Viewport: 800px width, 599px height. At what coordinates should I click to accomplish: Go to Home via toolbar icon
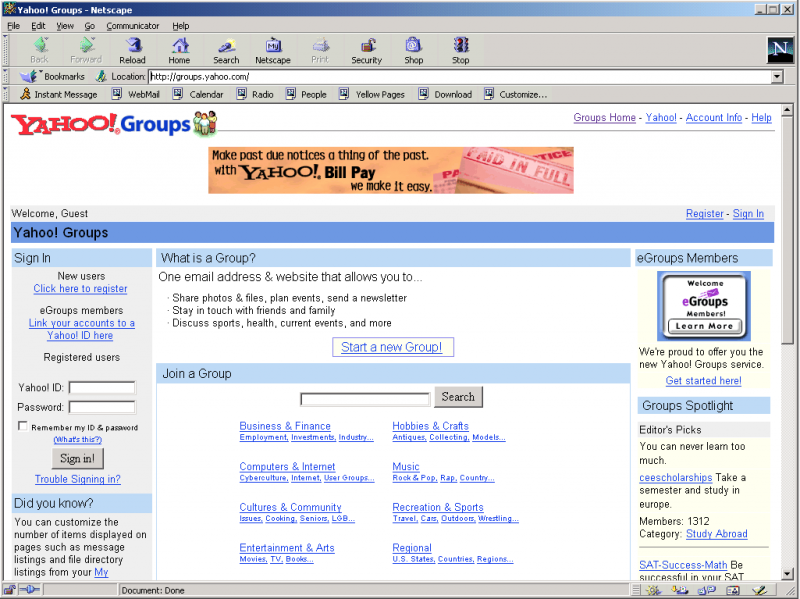click(179, 50)
